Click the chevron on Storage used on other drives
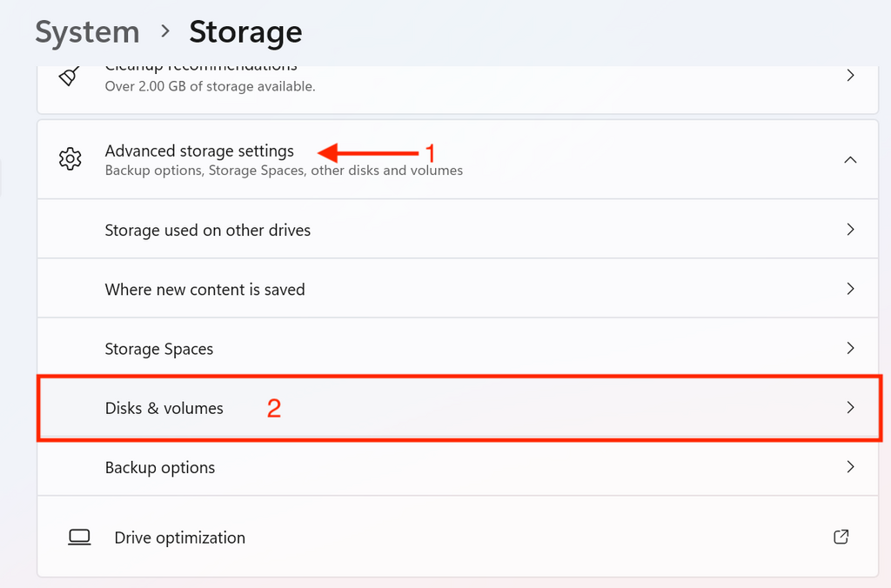Image resolution: width=891 pixels, height=588 pixels. tap(850, 229)
